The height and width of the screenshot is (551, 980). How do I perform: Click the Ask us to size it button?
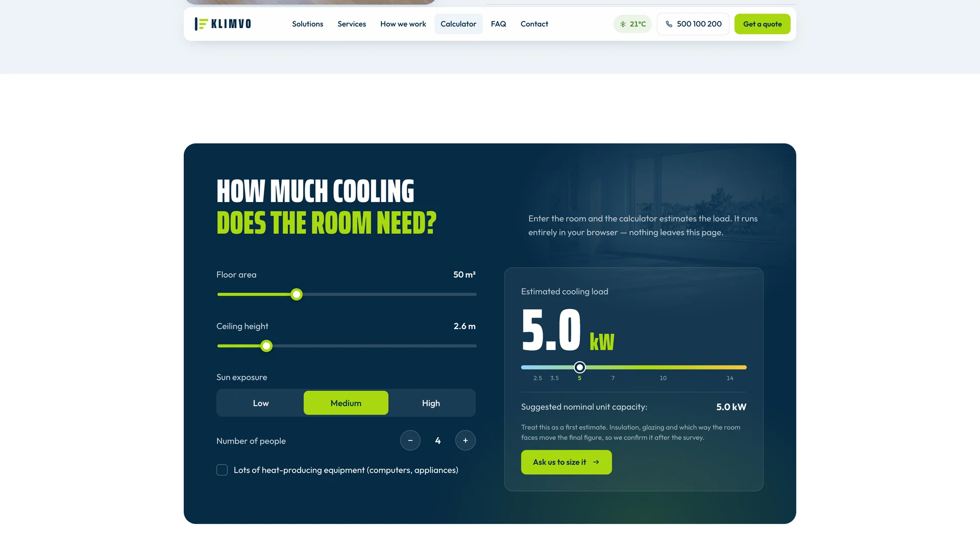pos(566,462)
